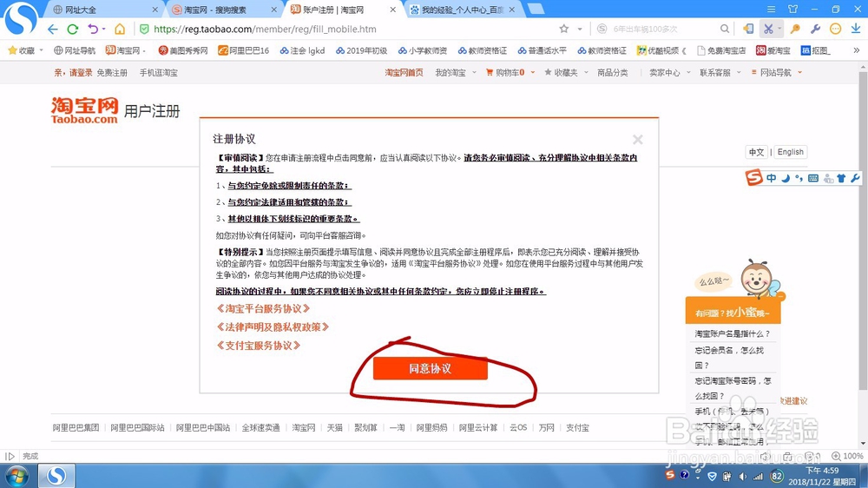The height and width of the screenshot is (488, 868).
Task: Click the Sogou skin shirt icon
Action: 841,178
